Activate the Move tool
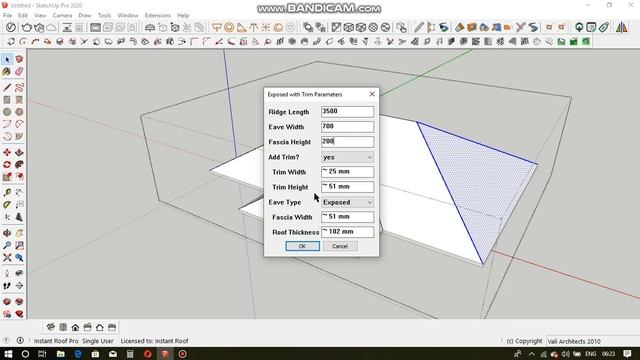Viewport: 640px width, 360px height. (x=7, y=152)
